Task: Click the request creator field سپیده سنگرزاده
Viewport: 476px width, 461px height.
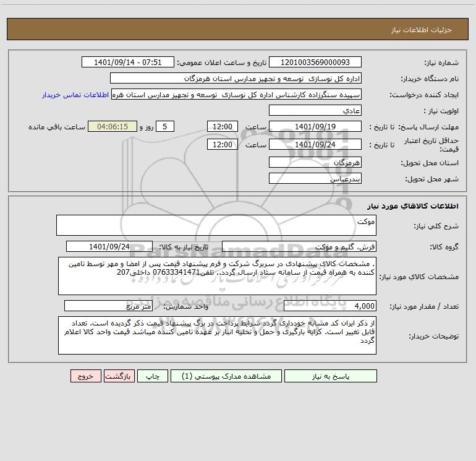Action: [x=237, y=94]
